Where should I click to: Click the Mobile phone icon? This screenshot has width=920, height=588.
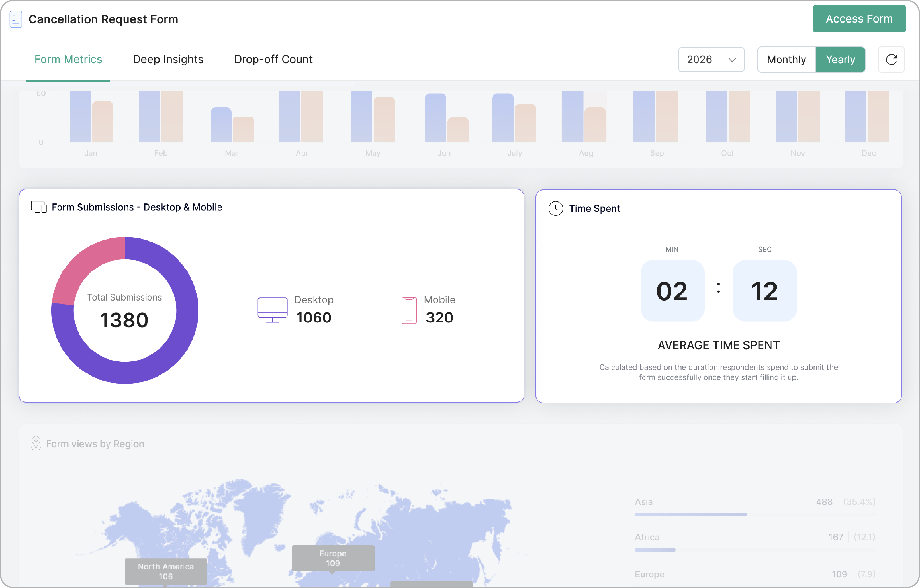409,310
